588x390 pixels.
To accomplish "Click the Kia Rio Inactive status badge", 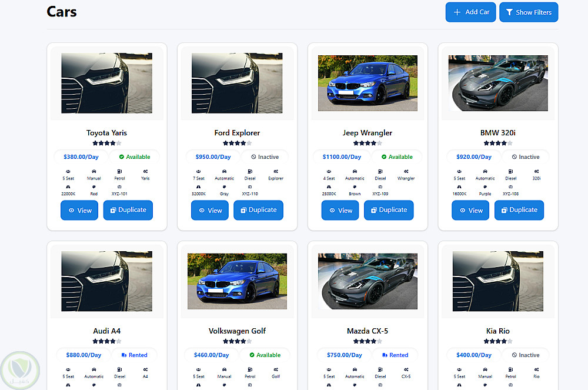I will (526, 355).
